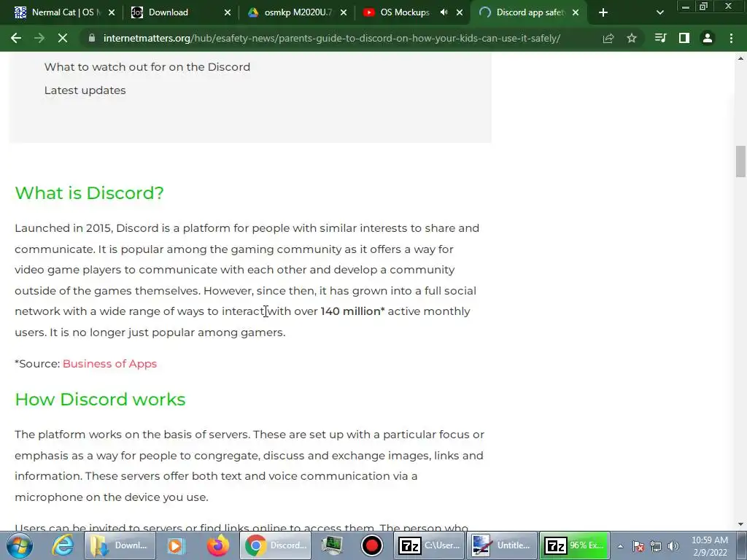Open Business of Apps source link
The height and width of the screenshot is (560, 747).
coord(109,364)
